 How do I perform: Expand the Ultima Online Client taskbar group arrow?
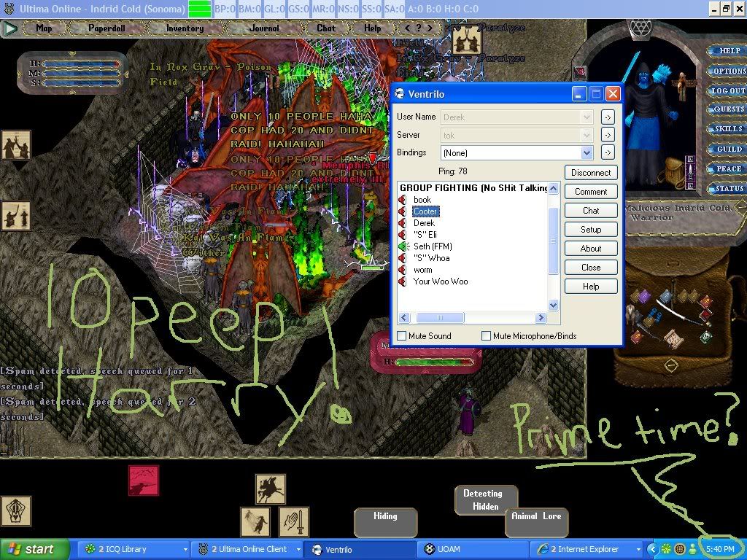pyautogui.click(x=298, y=550)
